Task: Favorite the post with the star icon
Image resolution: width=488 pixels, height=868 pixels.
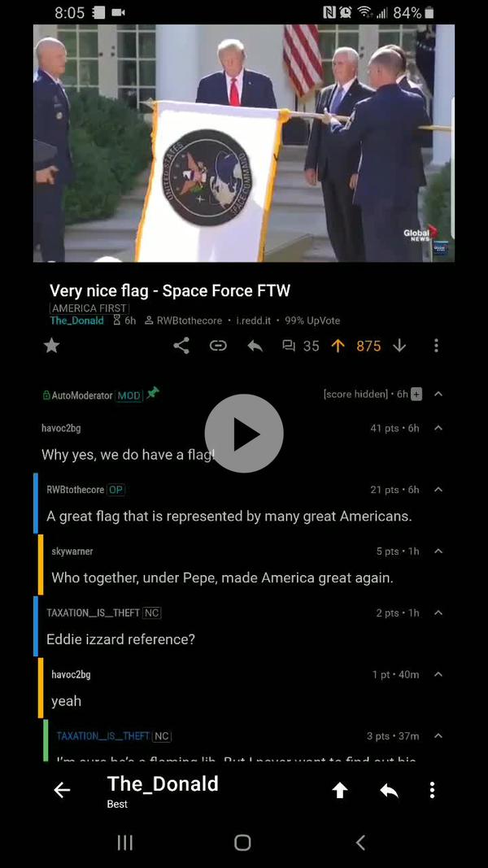Action: [51, 346]
